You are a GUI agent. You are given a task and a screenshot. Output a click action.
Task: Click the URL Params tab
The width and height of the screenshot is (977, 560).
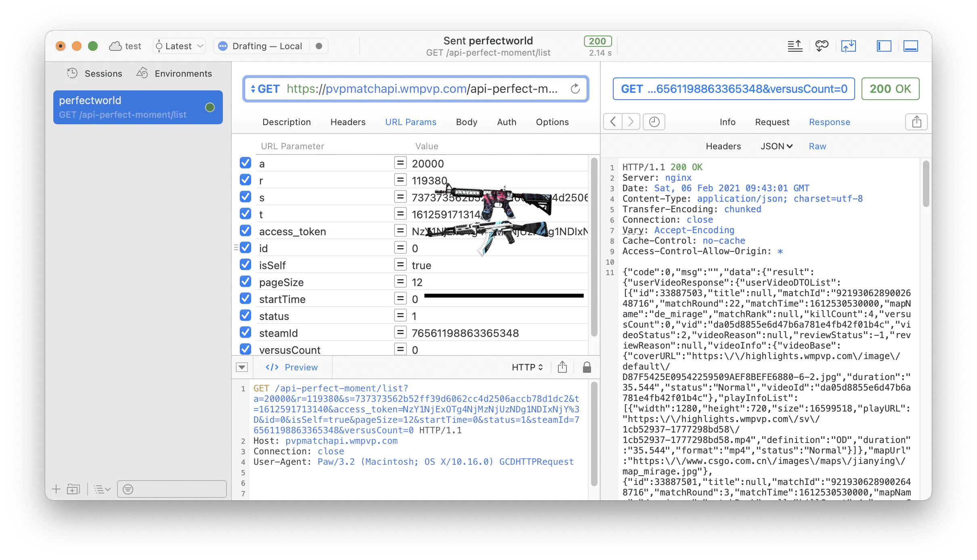click(410, 121)
